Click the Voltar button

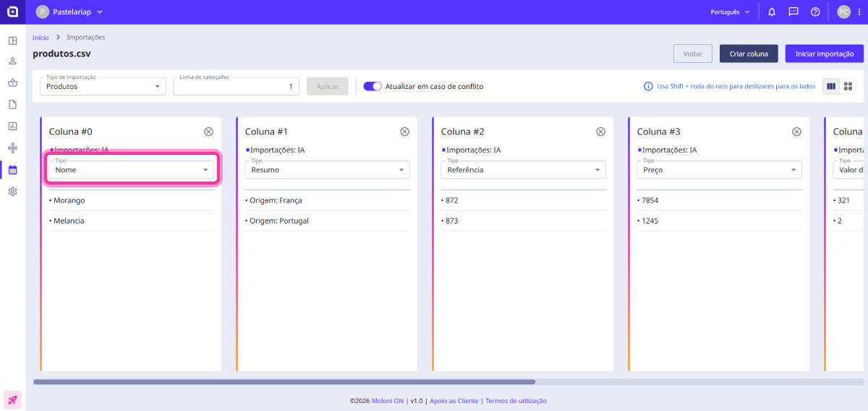pos(693,54)
